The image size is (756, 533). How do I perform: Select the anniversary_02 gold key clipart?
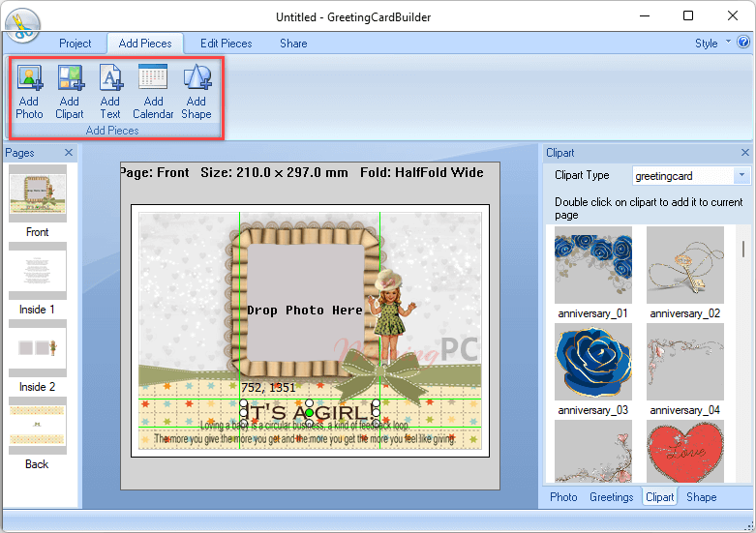(x=685, y=265)
